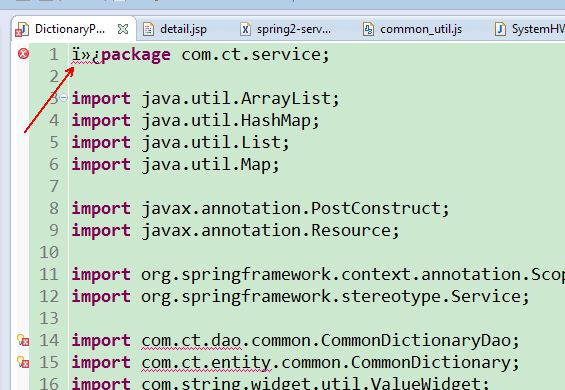Click the springframework.context.annotation import on line 11
Image resolution: width=565 pixels, height=390 pixels.
[353, 275]
